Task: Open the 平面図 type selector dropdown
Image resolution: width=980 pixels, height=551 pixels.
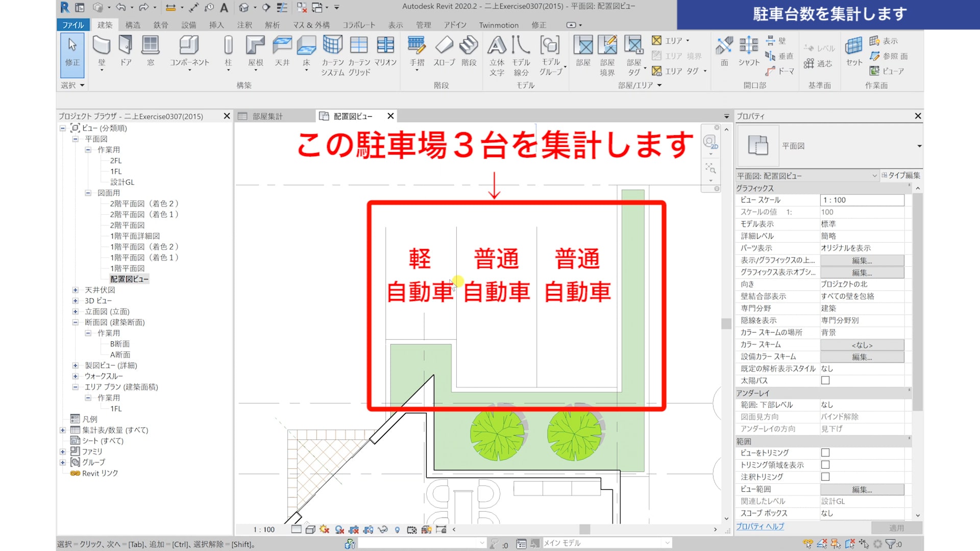Action: pyautogui.click(x=919, y=146)
